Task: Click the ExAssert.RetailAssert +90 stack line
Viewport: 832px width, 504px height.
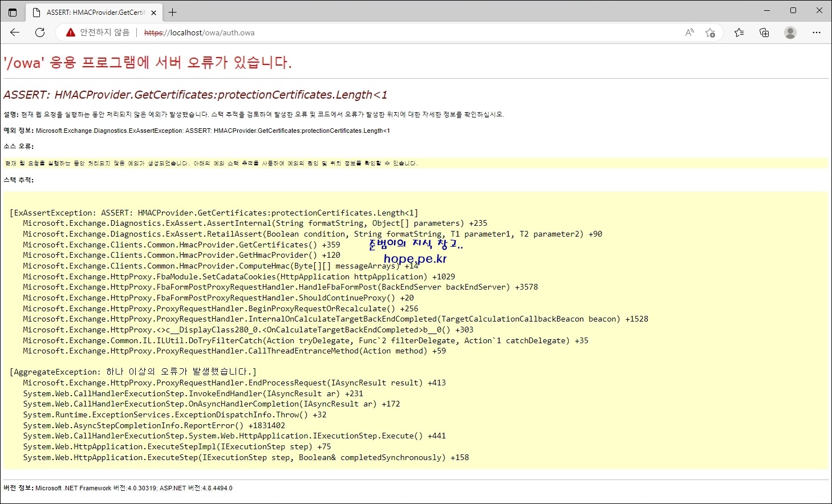Action: (312, 234)
